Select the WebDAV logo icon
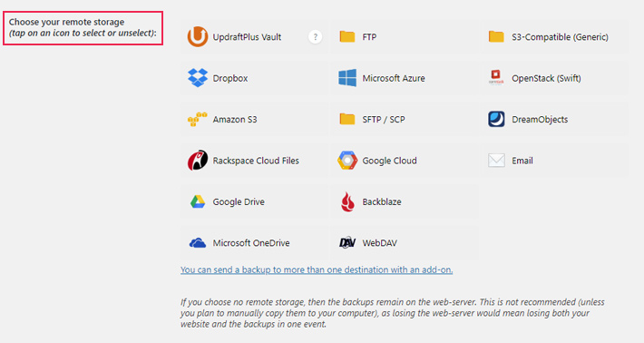Image resolution: width=644 pixels, height=343 pixels. (x=347, y=243)
